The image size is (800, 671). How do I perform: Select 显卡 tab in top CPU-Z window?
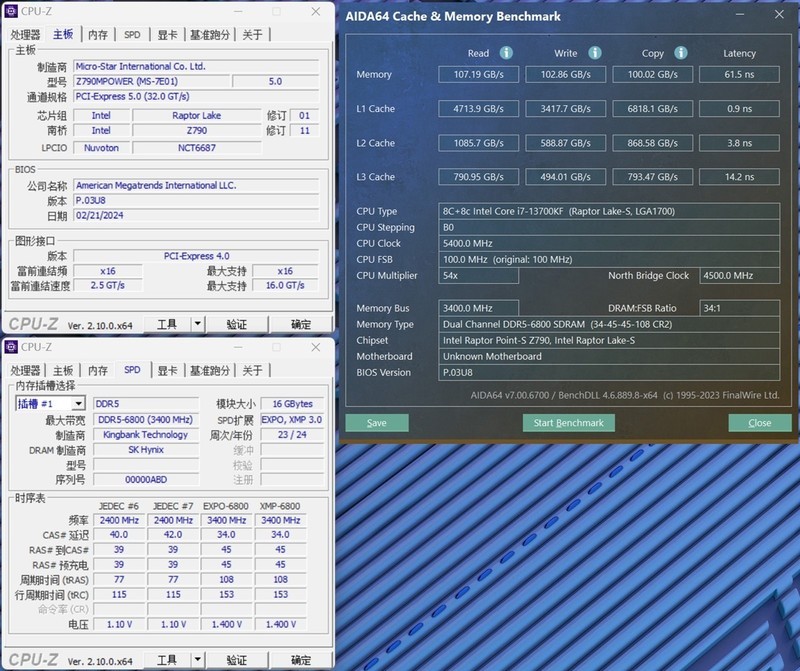point(167,35)
